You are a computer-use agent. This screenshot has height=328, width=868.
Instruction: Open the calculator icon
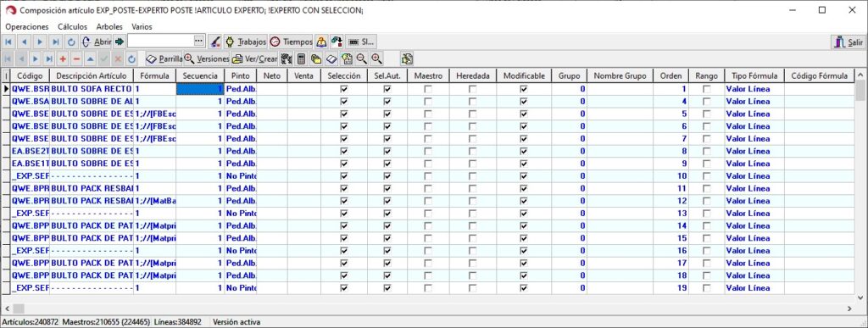(301, 58)
